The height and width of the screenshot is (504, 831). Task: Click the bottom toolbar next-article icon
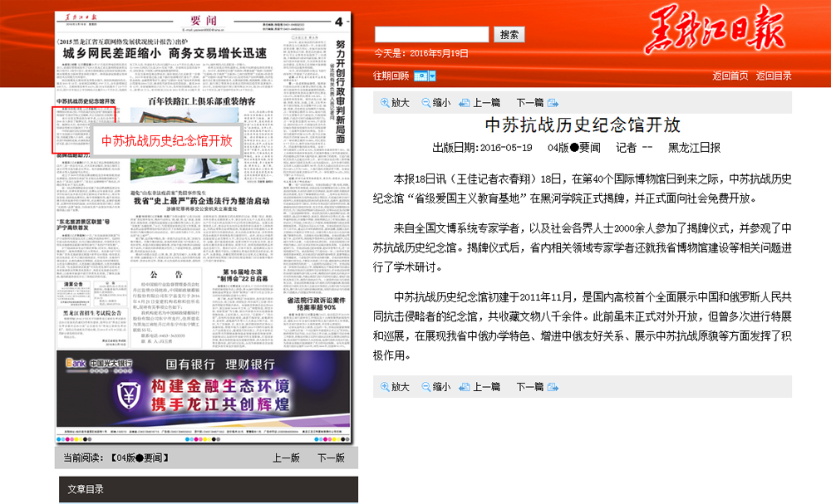553,387
